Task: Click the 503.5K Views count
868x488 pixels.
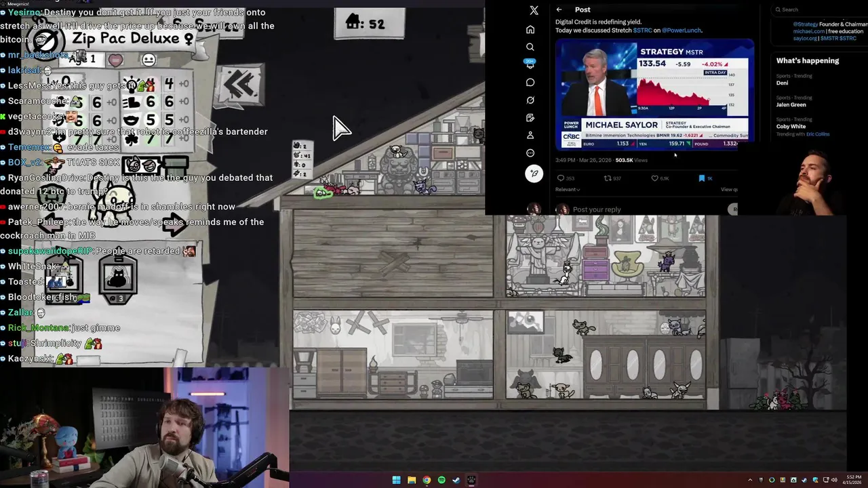Action: tap(631, 161)
